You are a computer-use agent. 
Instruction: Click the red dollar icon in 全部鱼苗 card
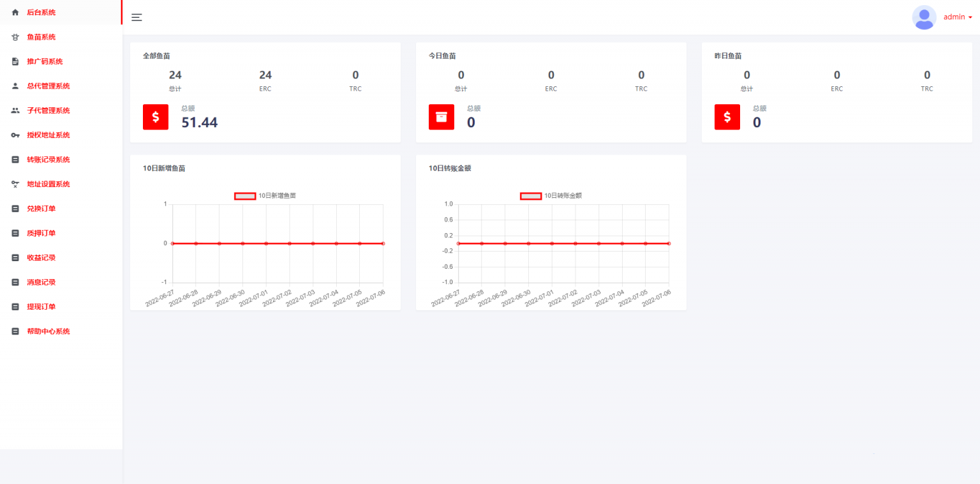point(155,117)
